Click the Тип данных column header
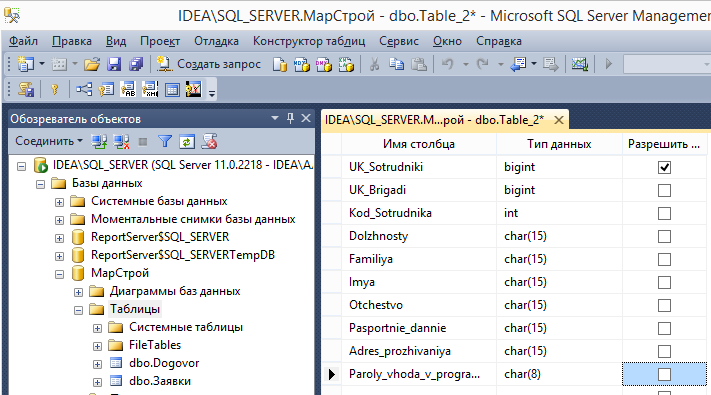711x395 pixels. click(559, 144)
